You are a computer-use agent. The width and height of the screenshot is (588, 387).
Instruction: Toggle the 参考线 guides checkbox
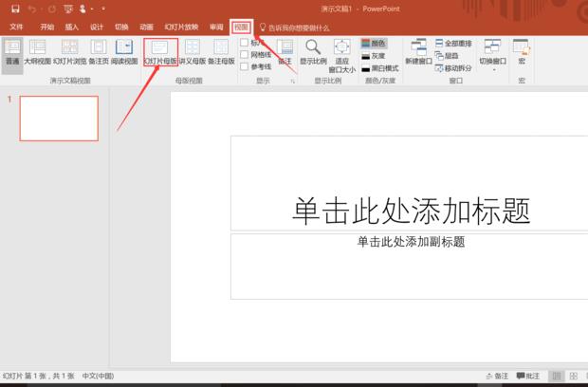(x=245, y=66)
